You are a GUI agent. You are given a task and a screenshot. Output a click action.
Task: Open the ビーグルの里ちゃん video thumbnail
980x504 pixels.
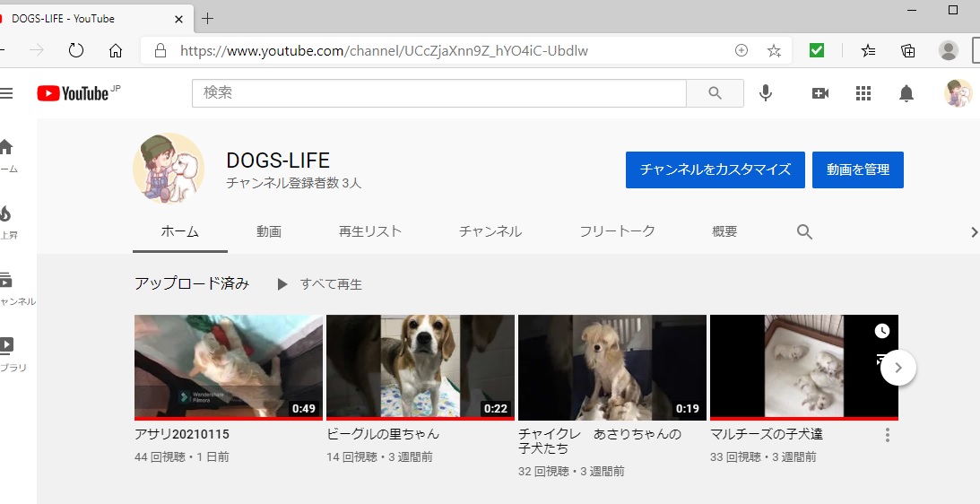(420, 367)
